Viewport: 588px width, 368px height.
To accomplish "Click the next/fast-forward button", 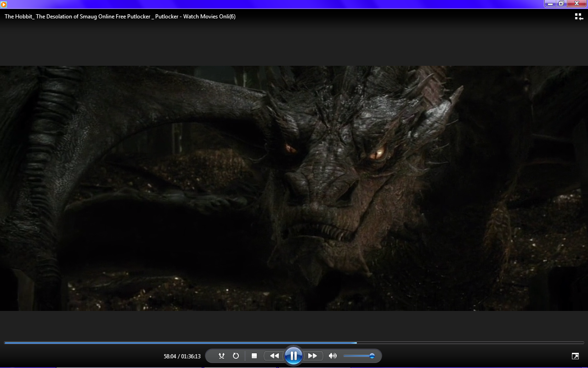I will (313, 356).
